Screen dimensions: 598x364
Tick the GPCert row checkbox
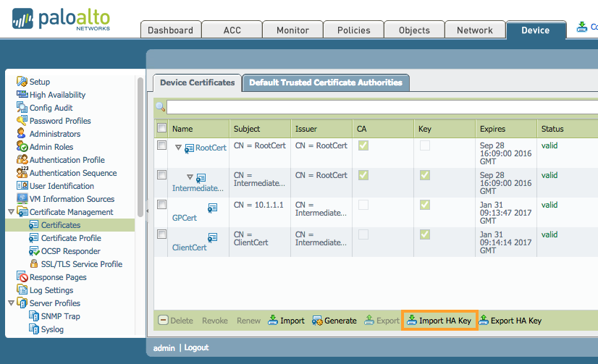(x=161, y=205)
